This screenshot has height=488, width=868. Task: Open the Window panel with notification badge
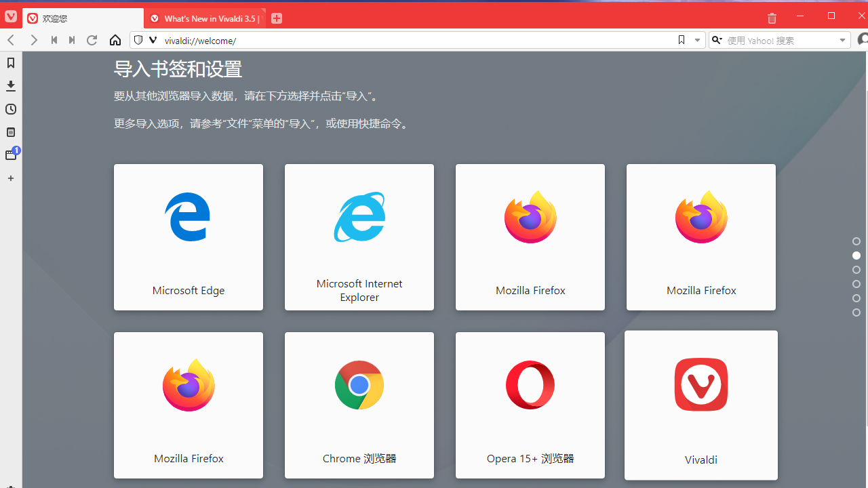coord(10,155)
